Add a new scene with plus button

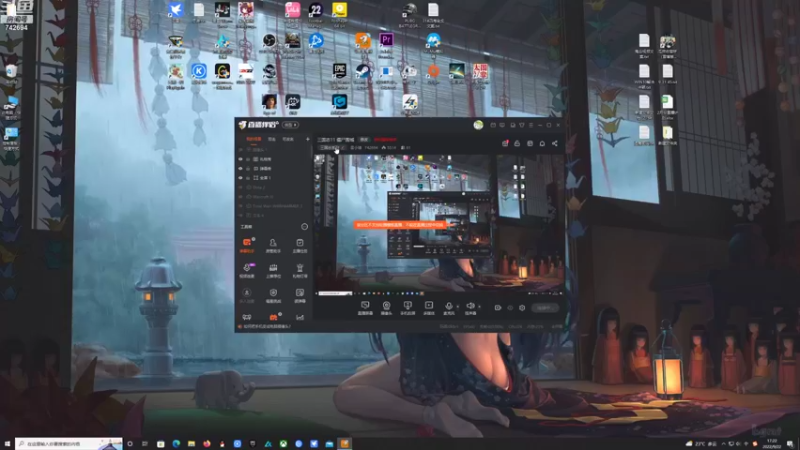click(307, 139)
